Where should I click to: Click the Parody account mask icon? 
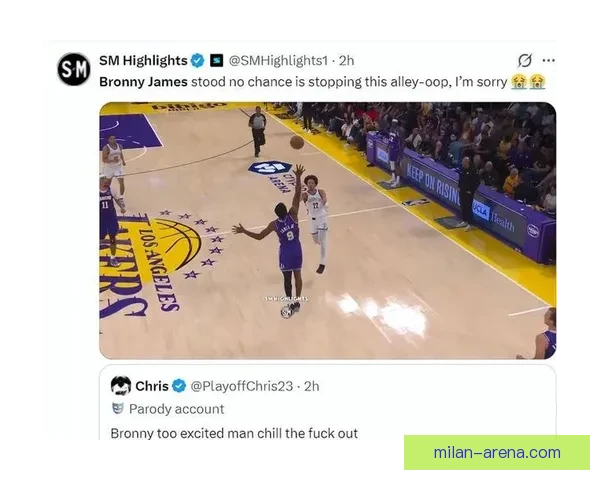pos(118,409)
